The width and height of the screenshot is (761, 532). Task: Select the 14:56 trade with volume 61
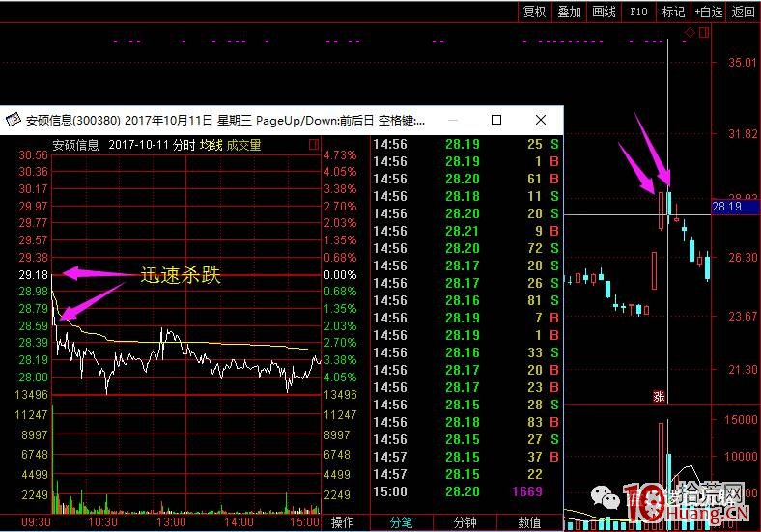point(466,180)
